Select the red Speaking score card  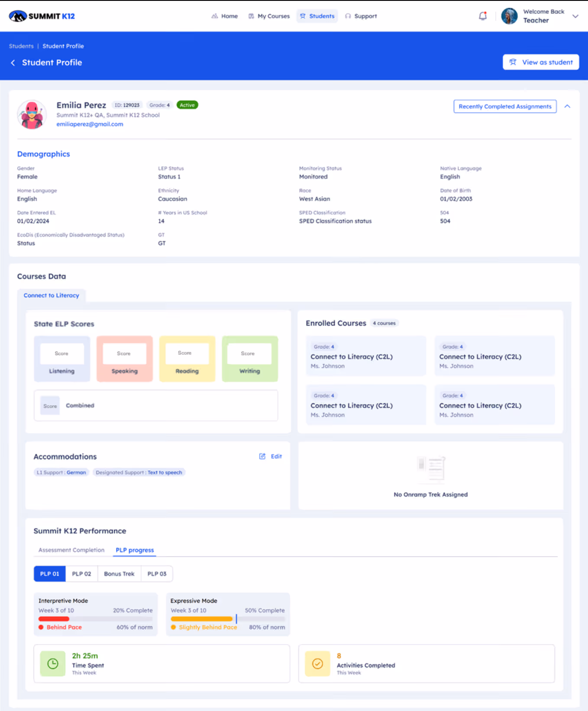click(125, 359)
